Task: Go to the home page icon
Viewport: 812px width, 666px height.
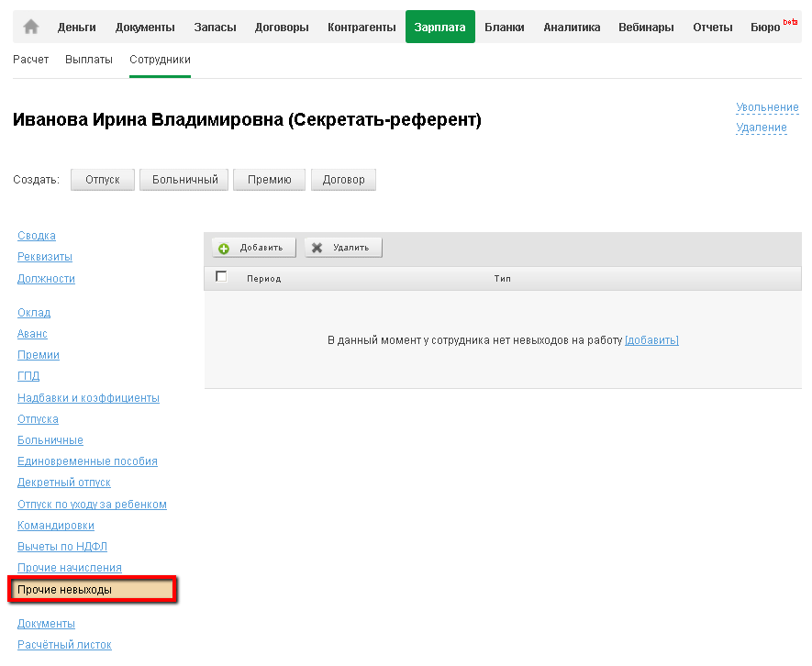Action: 31,27
